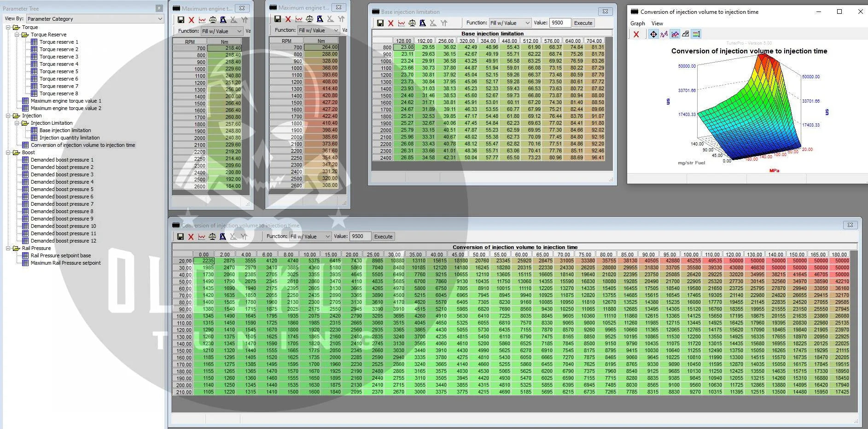This screenshot has height=429, width=868.
Task: Close the Base injection limitation window
Action: click(x=605, y=12)
